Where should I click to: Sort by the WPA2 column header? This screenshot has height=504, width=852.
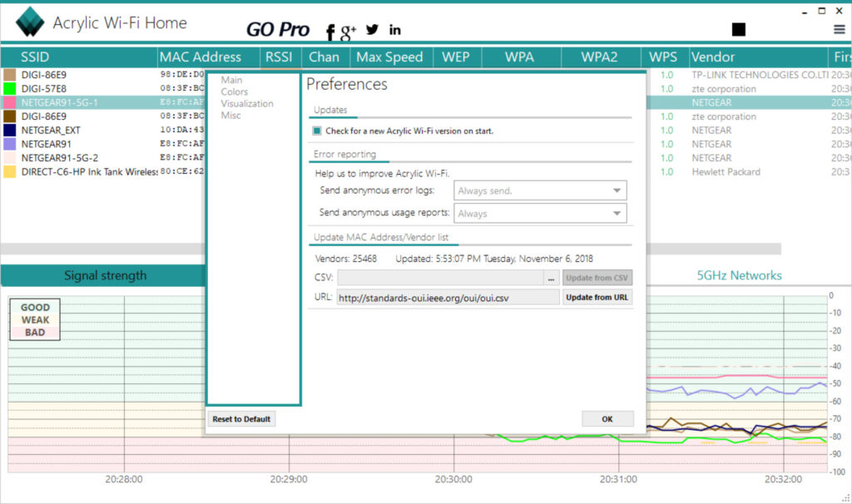(600, 57)
